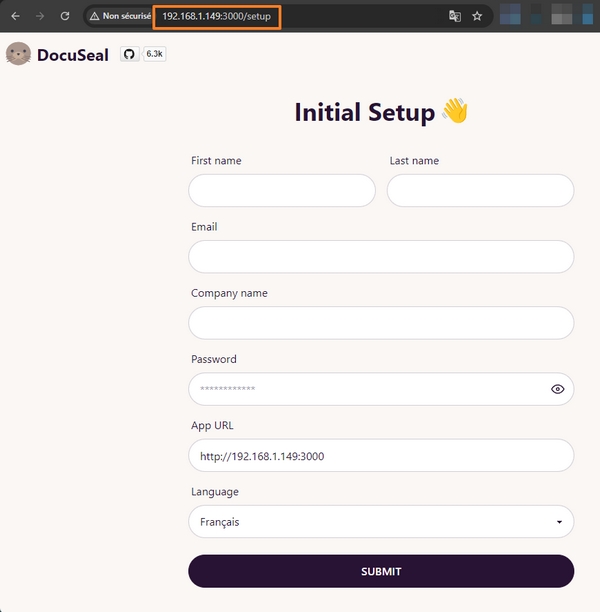Click the address bar URL
The height and width of the screenshot is (612, 600).
[x=217, y=16]
